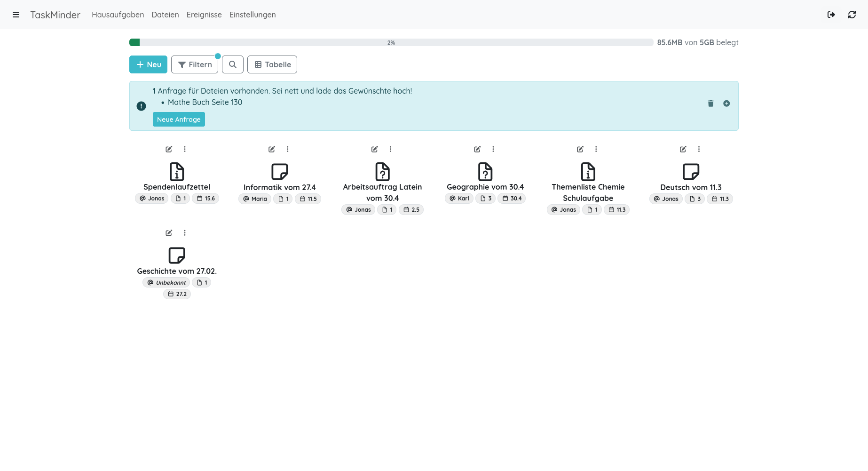Open Deutsch vom 11.3 note icon
Image resolution: width=868 pixels, height=471 pixels.
(x=691, y=172)
